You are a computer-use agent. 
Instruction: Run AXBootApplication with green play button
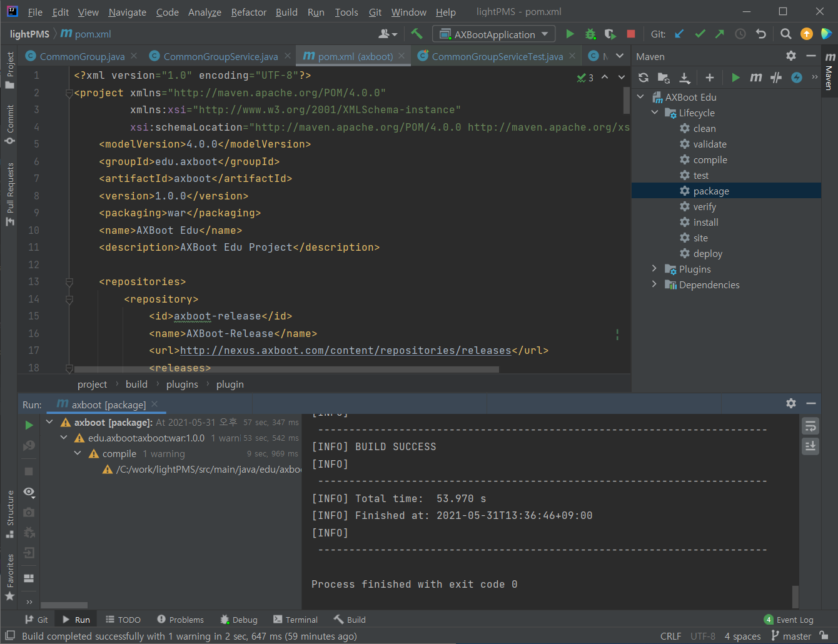(570, 34)
